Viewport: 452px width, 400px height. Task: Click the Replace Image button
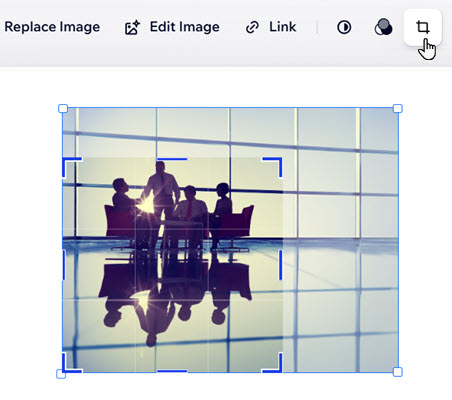[x=52, y=27]
